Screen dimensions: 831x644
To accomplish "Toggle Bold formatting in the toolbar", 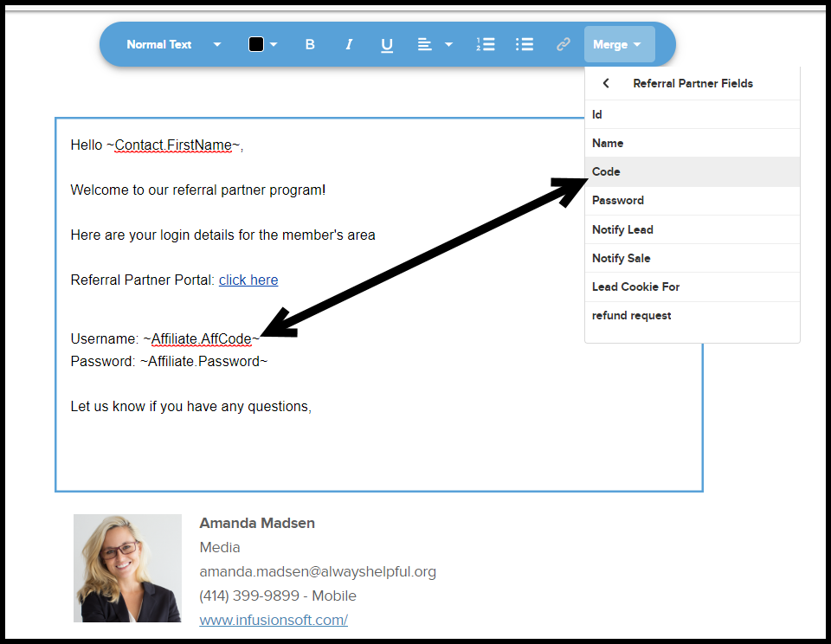I will [310, 44].
